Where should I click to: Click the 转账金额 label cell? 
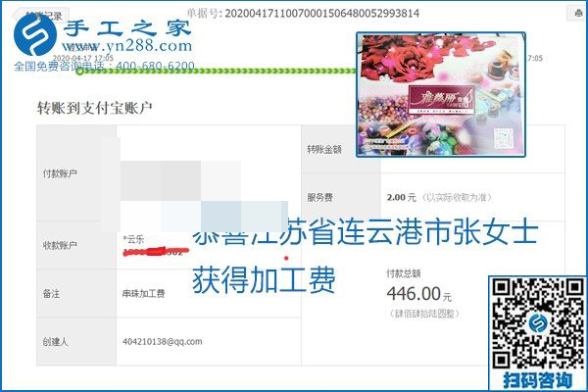pyautogui.click(x=340, y=149)
